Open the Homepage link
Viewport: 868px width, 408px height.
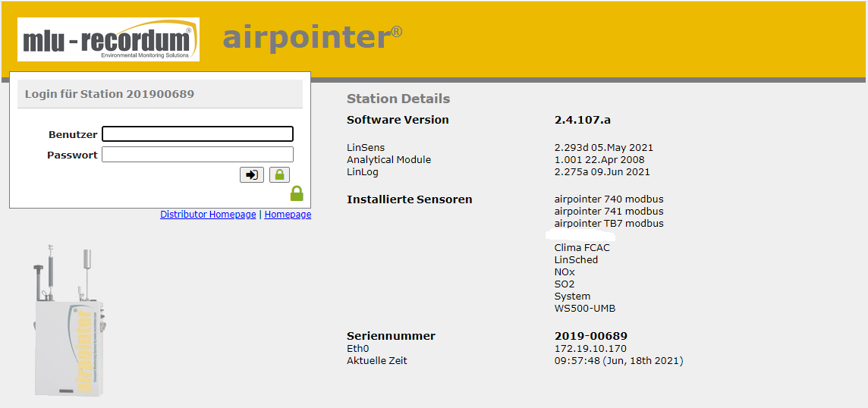pyautogui.click(x=288, y=215)
